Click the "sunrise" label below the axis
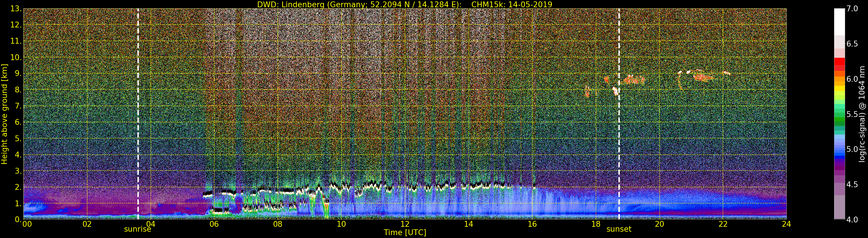This screenshot has width=868, height=238. click(x=138, y=229)
